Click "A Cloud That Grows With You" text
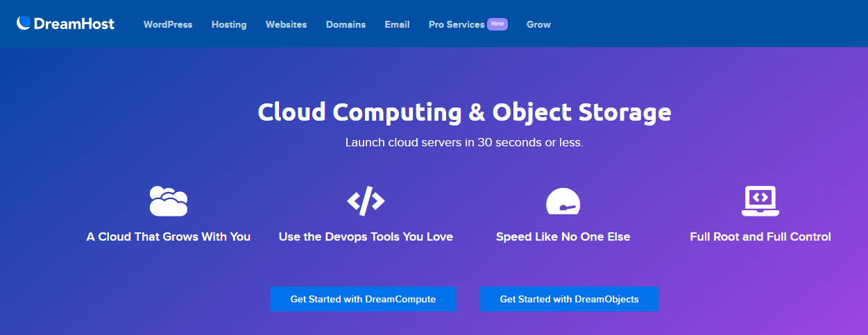This screenshot has width=868, height=335. pos(169,237)
